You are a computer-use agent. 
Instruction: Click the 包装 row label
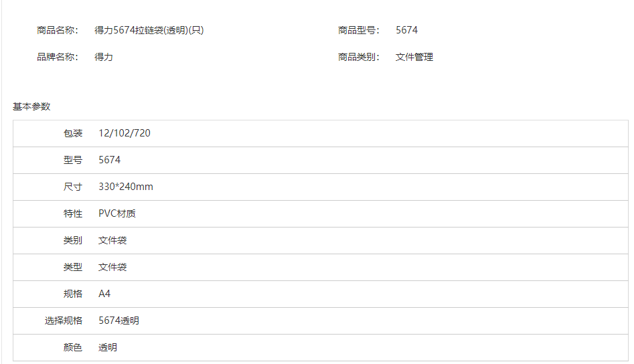pyautogui.click(x=73, y=133)
